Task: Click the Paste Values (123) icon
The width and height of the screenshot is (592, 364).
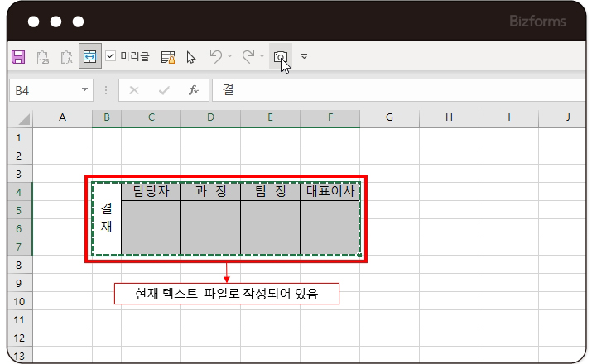Action: coord(43,57)
